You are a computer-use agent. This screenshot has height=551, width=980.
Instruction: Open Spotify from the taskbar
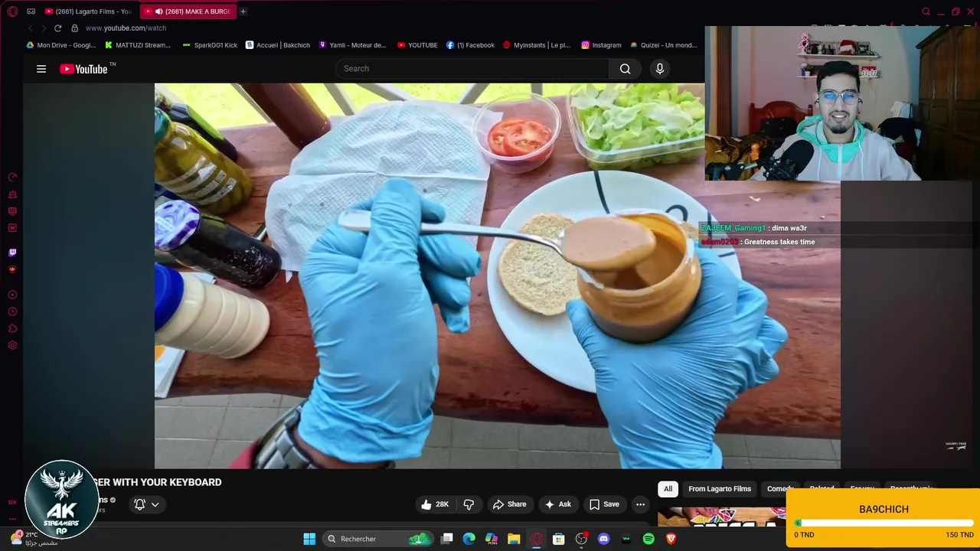pos(648,539)
